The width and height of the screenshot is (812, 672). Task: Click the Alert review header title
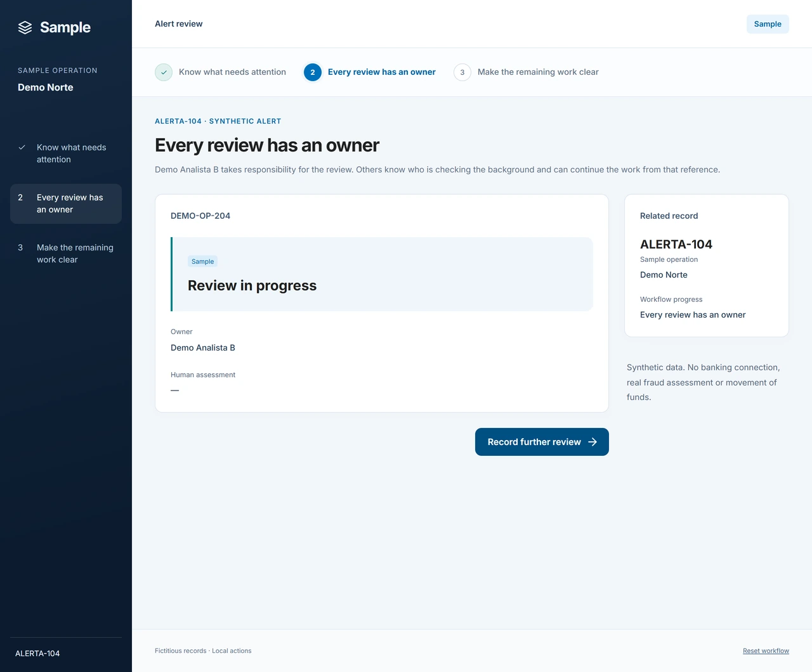[x=179, y=23]
